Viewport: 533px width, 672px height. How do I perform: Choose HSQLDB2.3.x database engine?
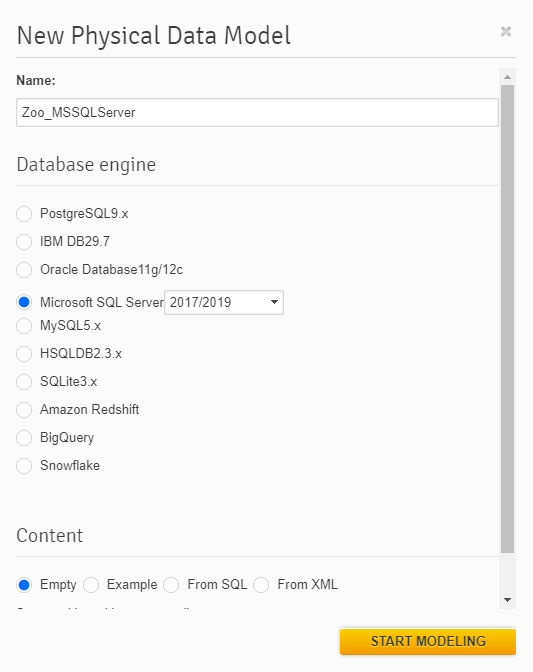point(24,354)
